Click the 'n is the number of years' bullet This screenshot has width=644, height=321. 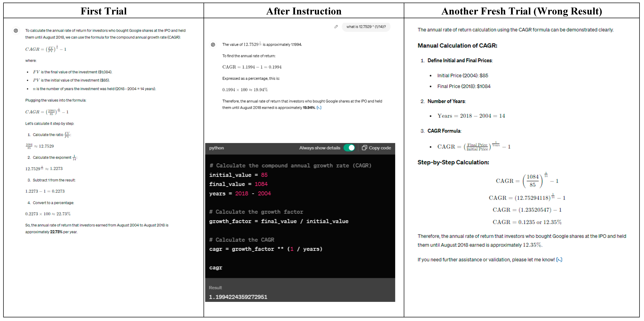pos(94,89)
